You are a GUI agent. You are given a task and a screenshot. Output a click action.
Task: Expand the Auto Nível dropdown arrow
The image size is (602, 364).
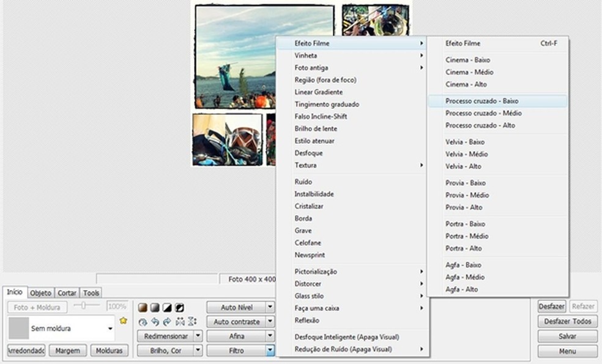click(x=270, y=307)
